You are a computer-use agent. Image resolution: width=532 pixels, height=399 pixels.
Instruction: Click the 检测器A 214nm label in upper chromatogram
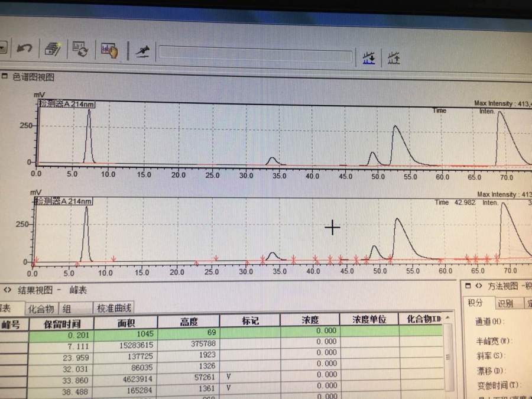coord(67,104)
